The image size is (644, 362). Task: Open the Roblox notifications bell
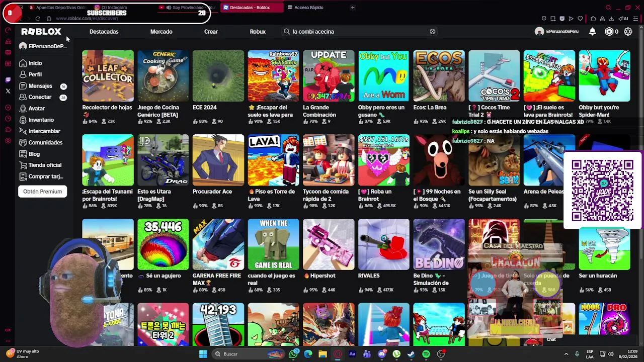tap(592, 32)
